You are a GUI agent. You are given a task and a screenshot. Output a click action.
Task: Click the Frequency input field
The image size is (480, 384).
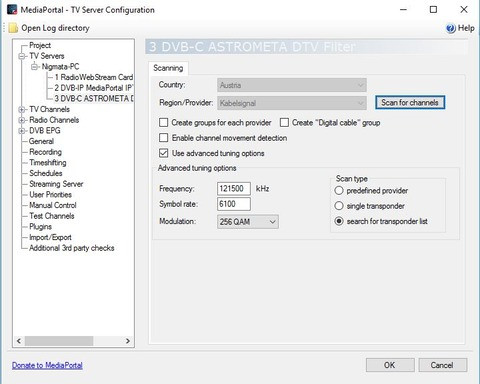point(234,189)
